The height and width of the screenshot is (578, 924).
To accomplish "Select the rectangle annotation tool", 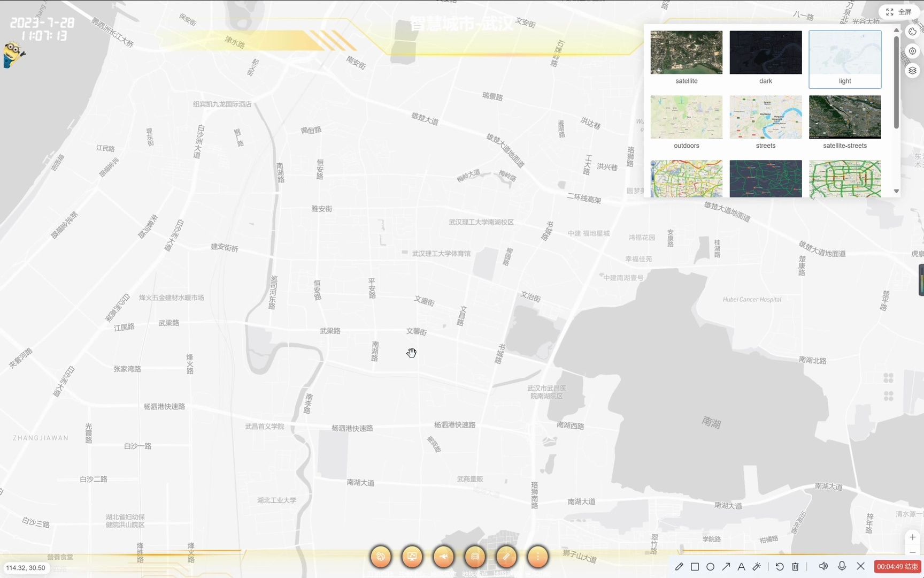I will pyautogui.click(x=695, y=566).
